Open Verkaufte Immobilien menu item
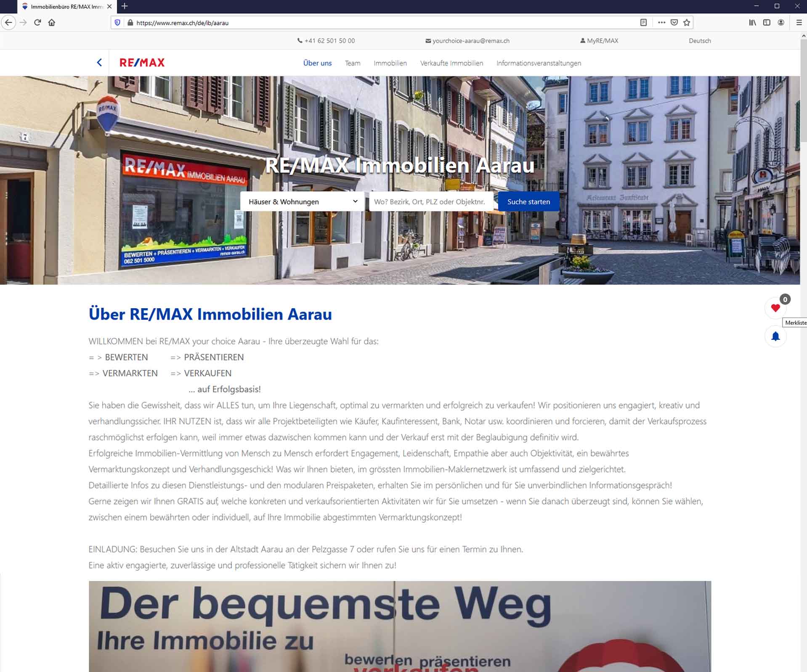 tap(451, 63)
